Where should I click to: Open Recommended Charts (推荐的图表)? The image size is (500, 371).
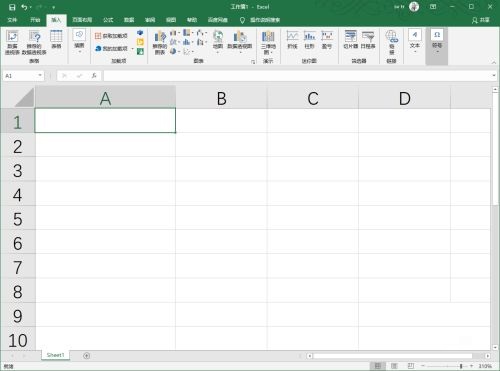coord(160,42)
